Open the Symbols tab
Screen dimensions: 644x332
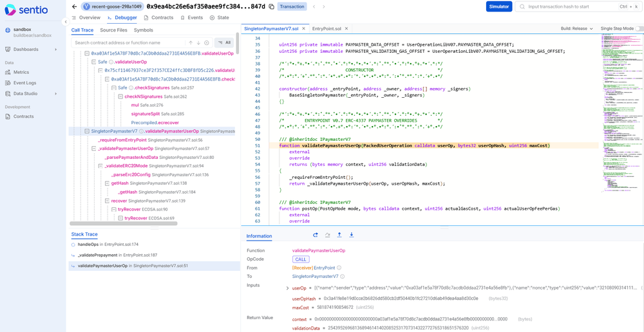point(144,30)
